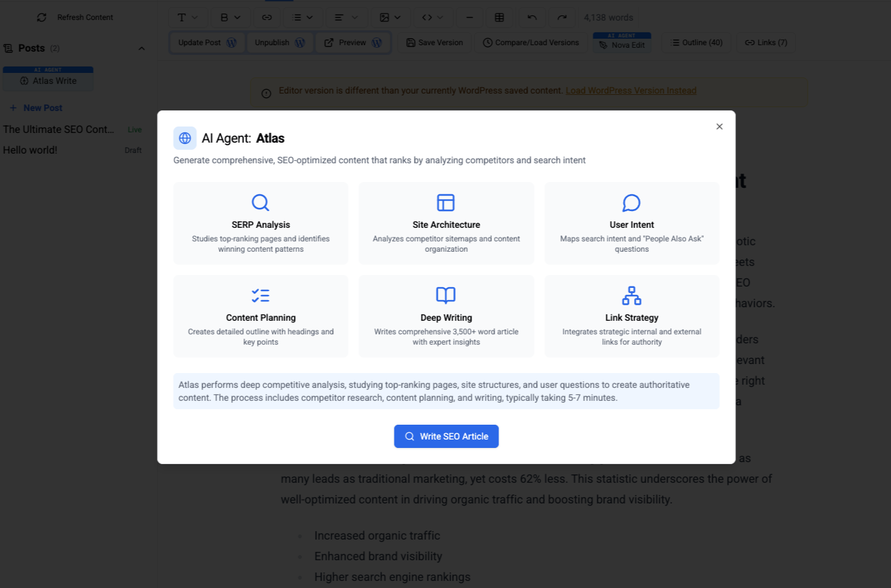Click the Posts list icon in sidebar
Screen dimensions: 891x588
(x=8, y=48)
